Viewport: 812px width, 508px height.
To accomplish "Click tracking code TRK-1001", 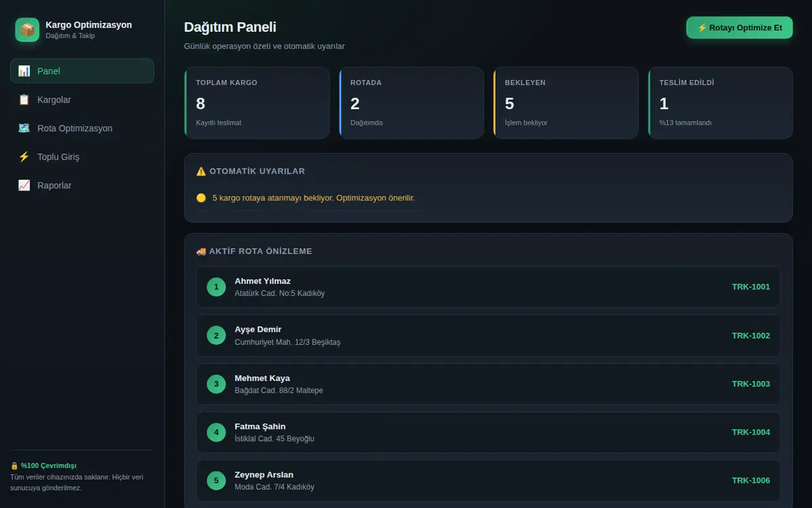I will [x=750, y=287].
